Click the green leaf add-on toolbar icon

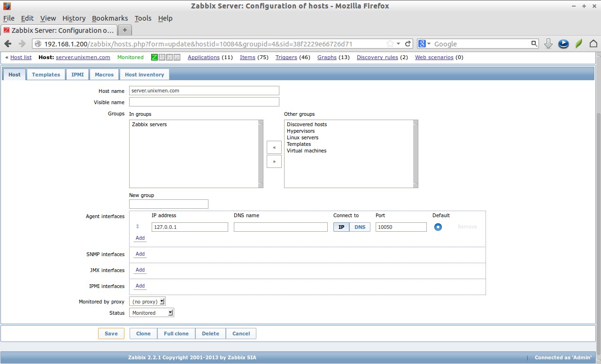579,44
